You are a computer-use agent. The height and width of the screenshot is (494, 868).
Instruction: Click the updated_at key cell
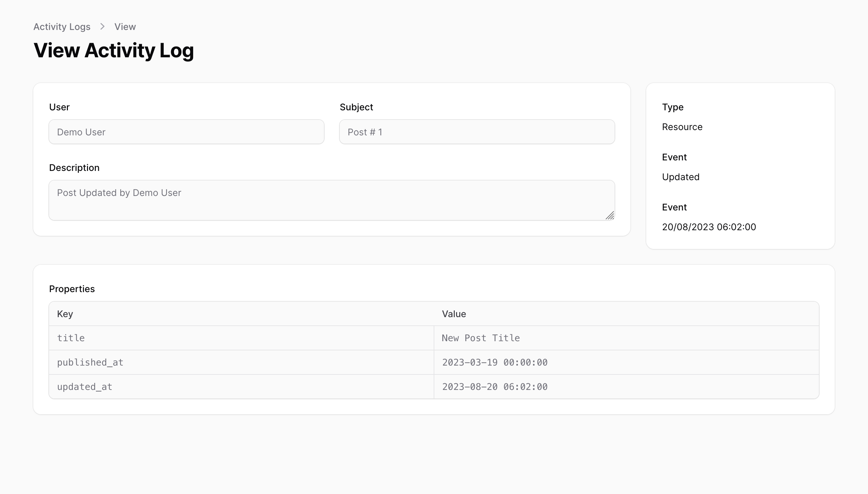tap(241, 387)
